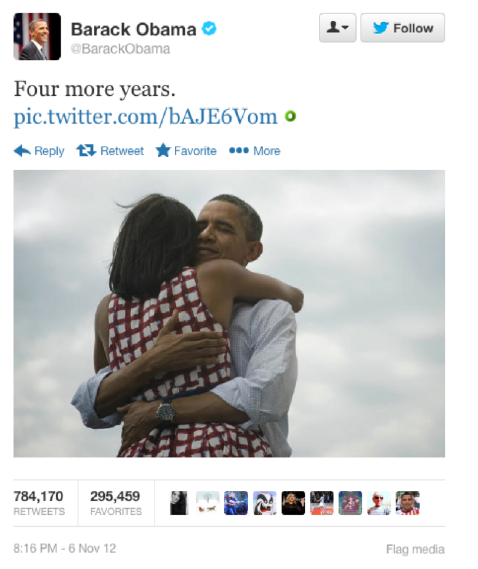Click the blue verified badge
The image size is (478, 569).
pyautogui.click(x=209, y=28)
